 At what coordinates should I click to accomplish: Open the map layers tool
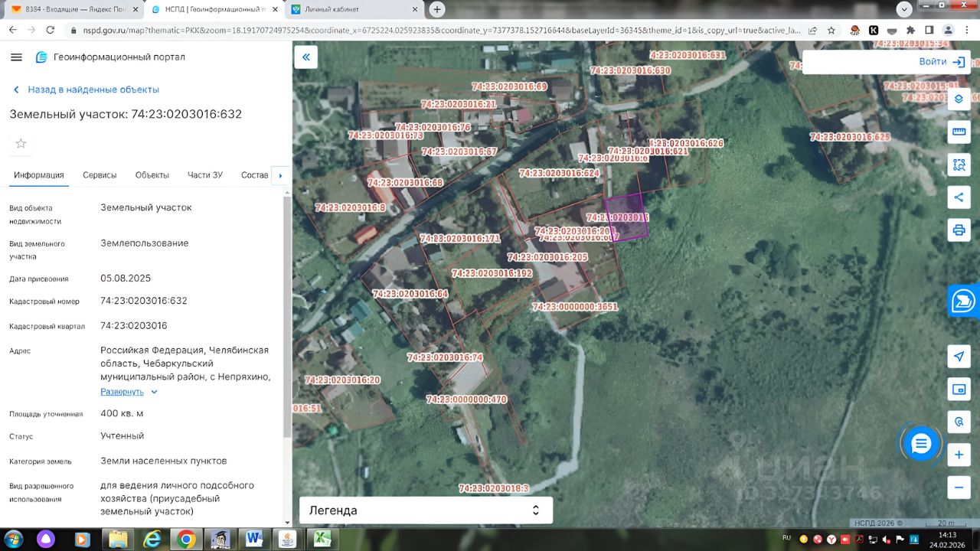pos(959,99)
